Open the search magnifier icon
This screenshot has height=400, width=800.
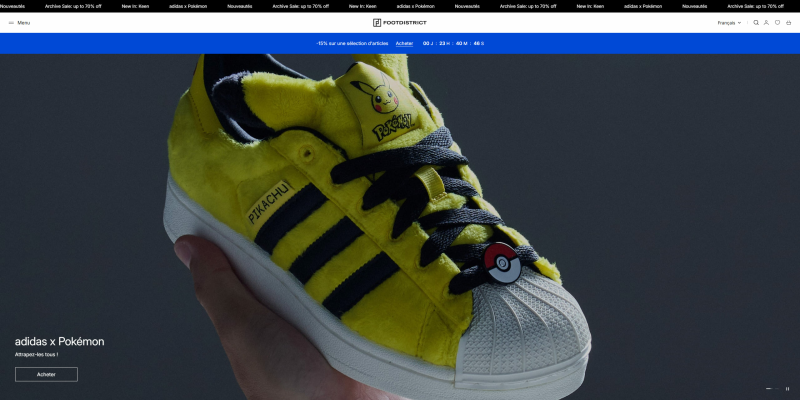(x=756, y=22)
